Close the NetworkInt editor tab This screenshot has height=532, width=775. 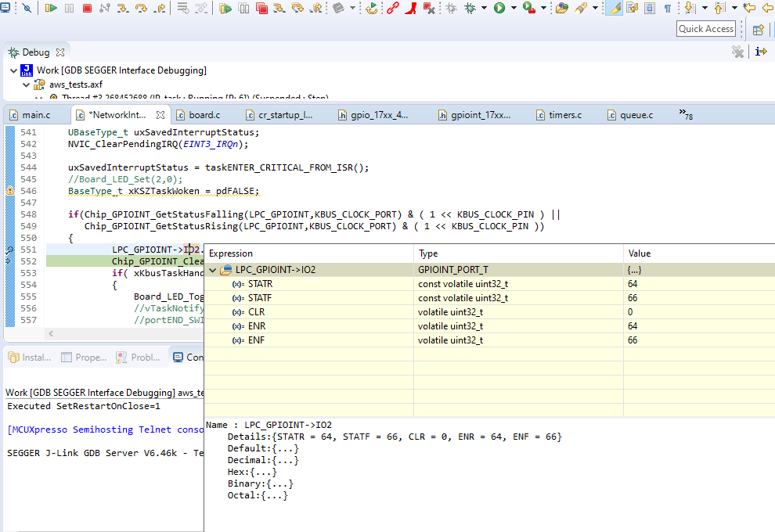pos(160,115)
